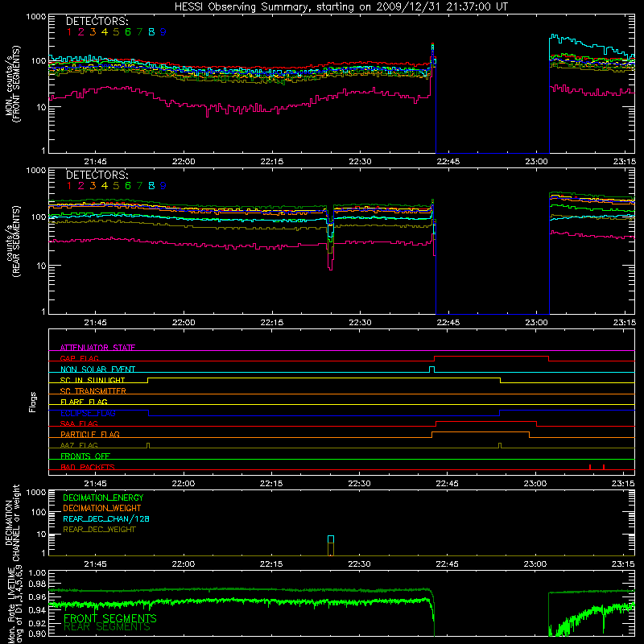The height and width of the screenshot is (644, 644).
Task: Select the SC_TRANSMITTER flag label
Action: [93, 391]
